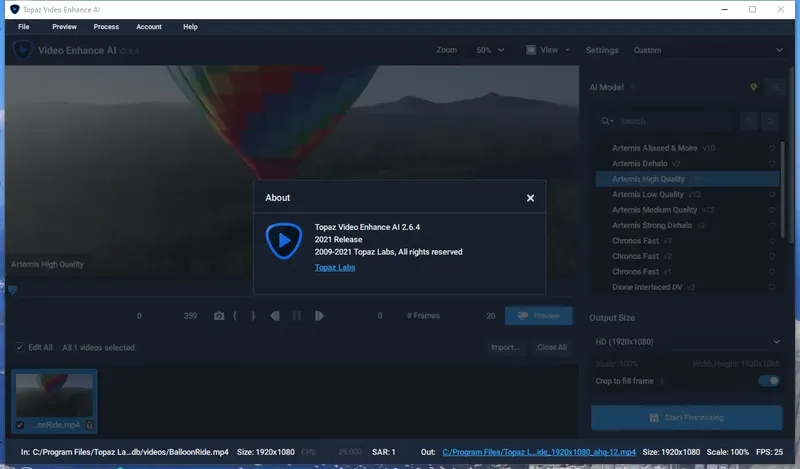
Task: Select Artemis High Quality model
Action: tap(687, 179)
